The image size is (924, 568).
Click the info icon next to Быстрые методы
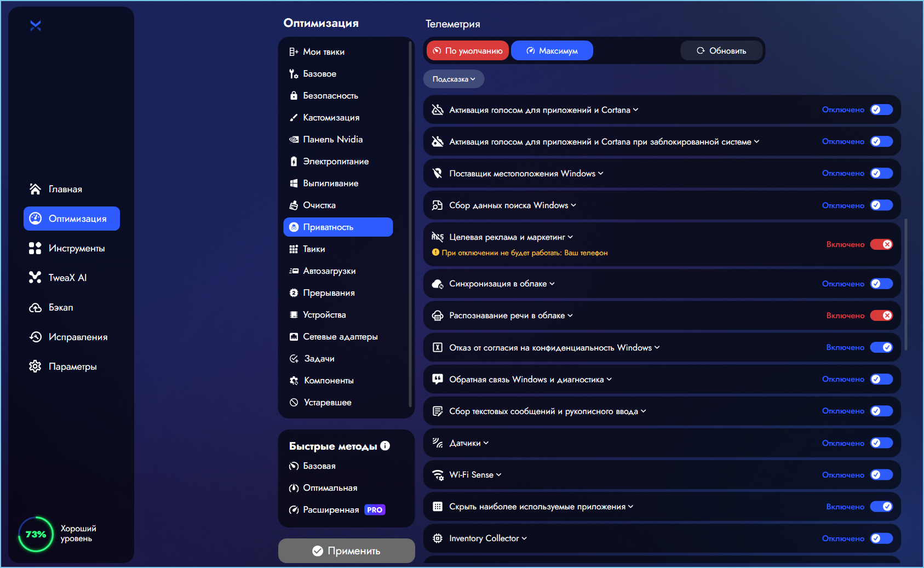tap(385, 446)
